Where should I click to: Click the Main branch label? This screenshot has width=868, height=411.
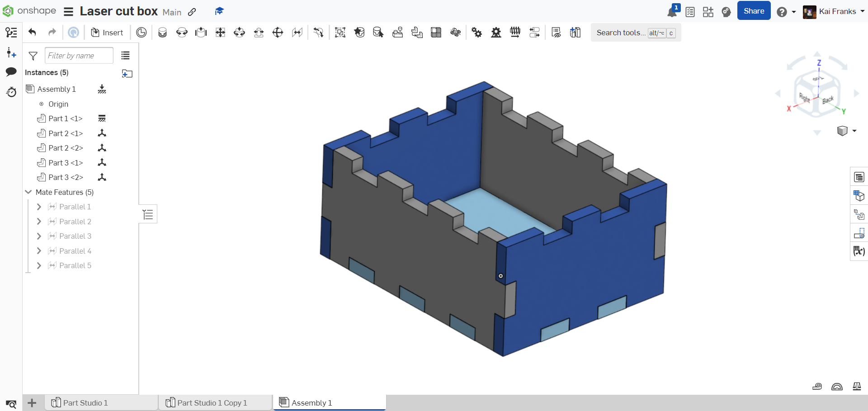tap(172, 12)
